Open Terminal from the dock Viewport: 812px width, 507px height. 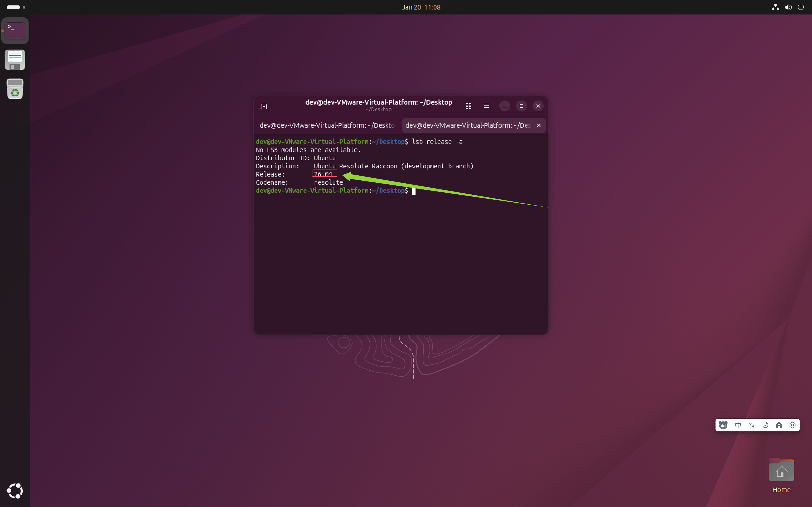[15, 31]
